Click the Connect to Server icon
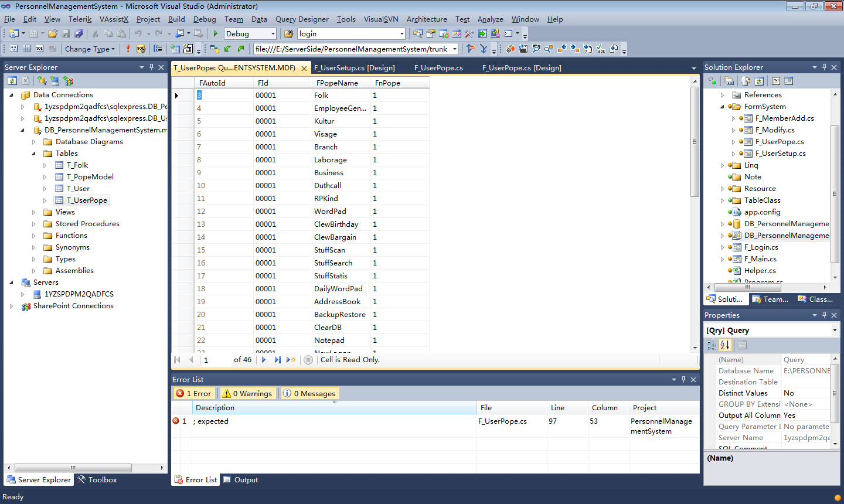This screenshot has height=504, width=844. click(x=55, y=81)
